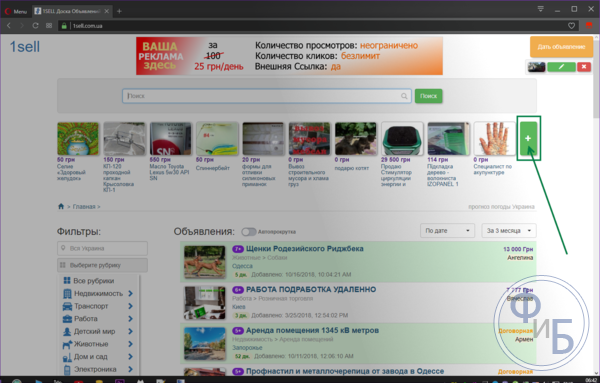
Task: Click magnifier icon in search field
Action: pos(404,96)
